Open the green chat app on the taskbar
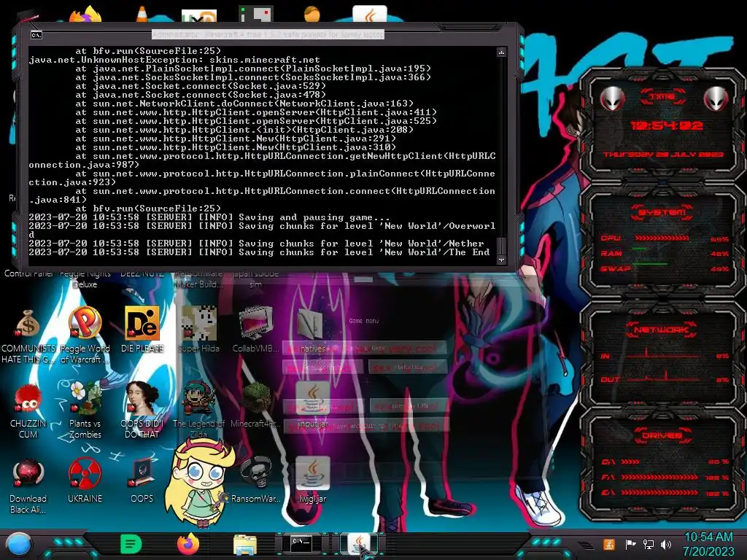Image resolution: width=747 pixels, height=560 pixels. click(x=131, y=544)
